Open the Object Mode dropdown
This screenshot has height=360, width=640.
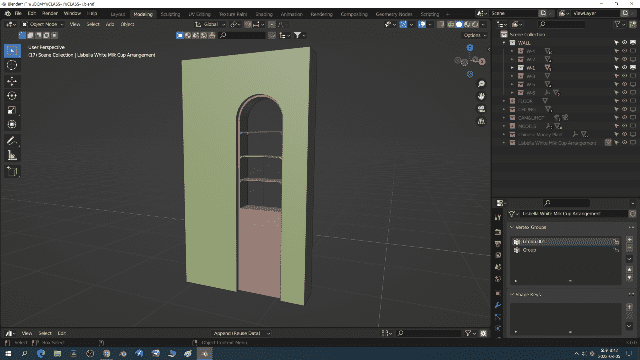click(x=42, y=24)
